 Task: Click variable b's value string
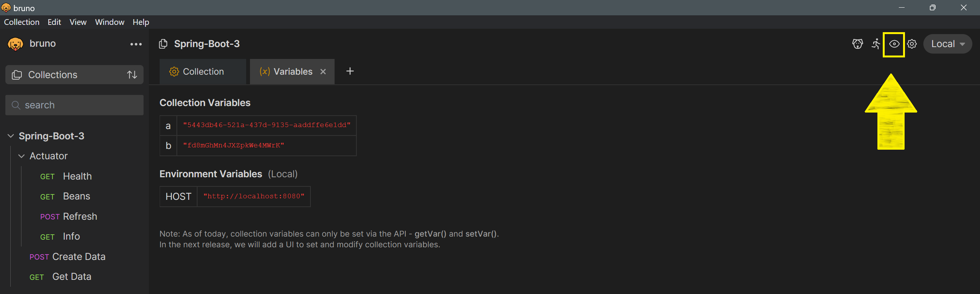coord(234,145)
